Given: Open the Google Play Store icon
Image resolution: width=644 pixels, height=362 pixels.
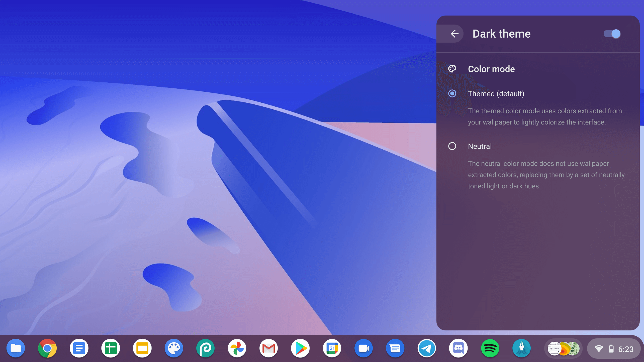Looking at the screenshot, I should 300,348.
